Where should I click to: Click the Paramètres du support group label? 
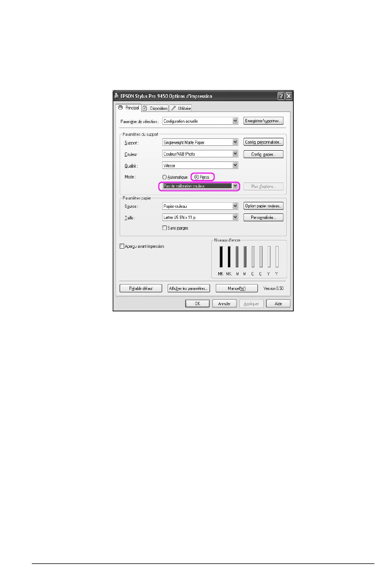(x=140, y=134)
